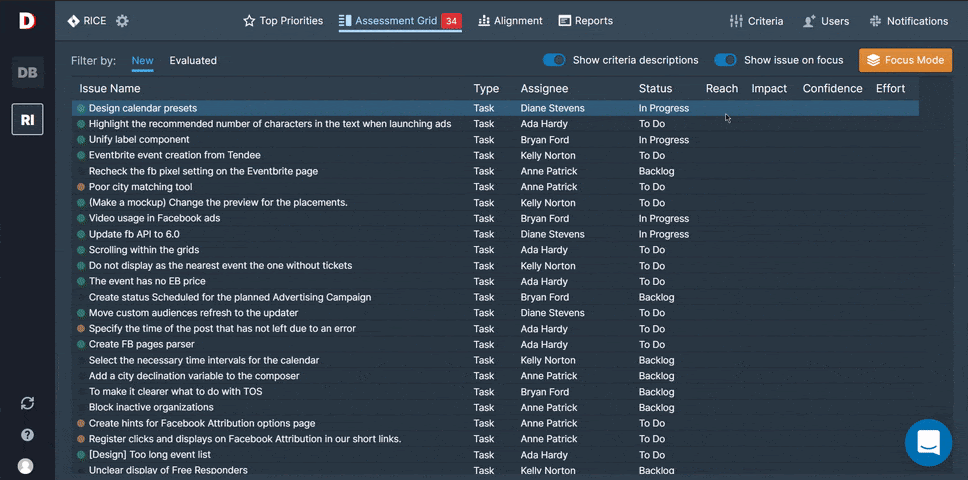Switch to Top Priorities tab

click(283, 21)
